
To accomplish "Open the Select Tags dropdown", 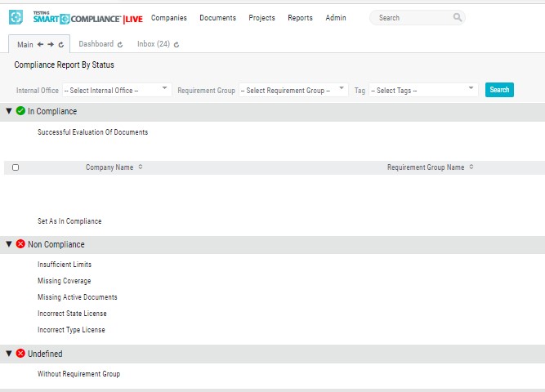I will (423, 90).
